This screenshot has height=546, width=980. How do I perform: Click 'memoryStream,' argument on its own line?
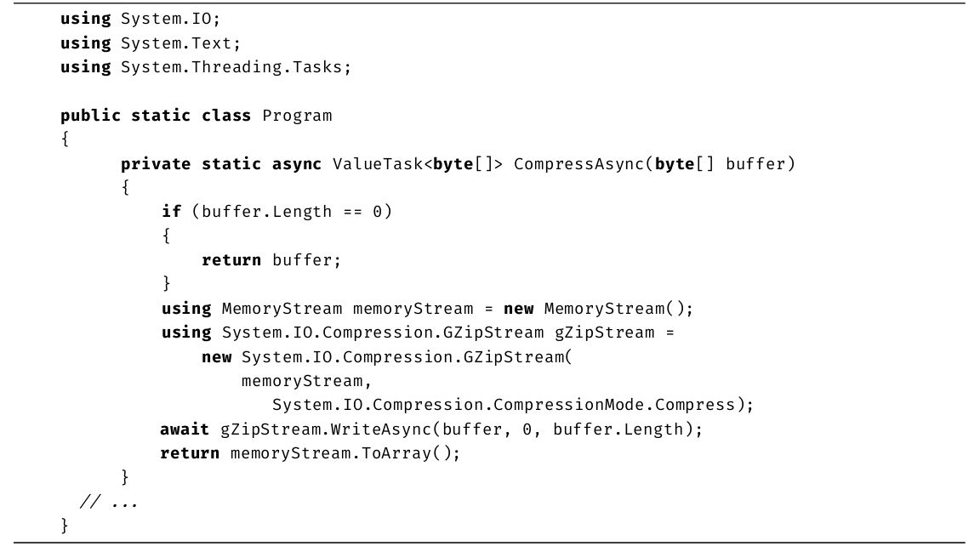(x=306, y=380)
